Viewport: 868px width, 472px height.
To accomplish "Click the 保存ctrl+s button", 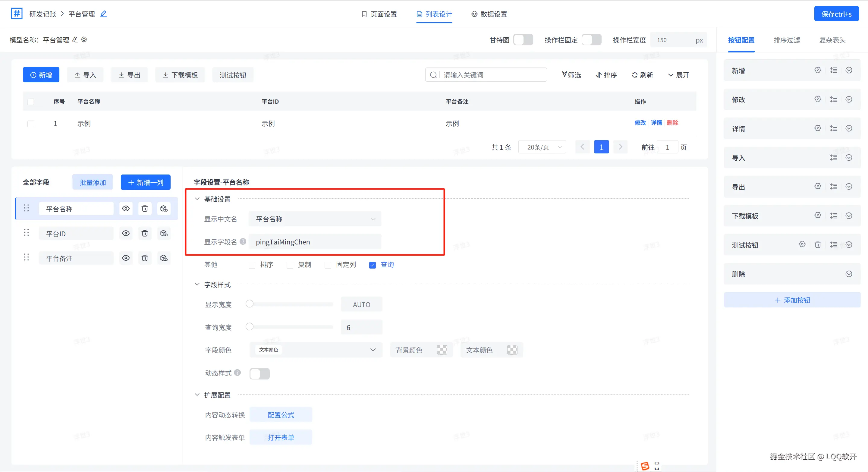I will pyautogui.click(x=836, y=14).
